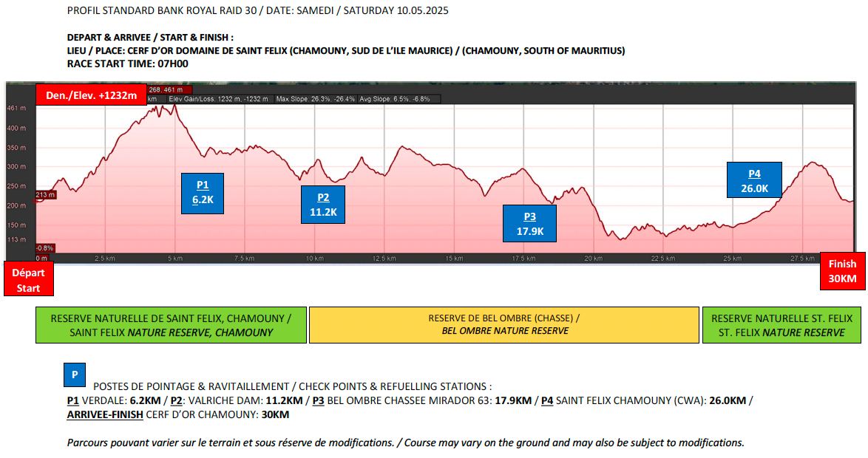Click the -0.8% slope tag

point(45,248)
